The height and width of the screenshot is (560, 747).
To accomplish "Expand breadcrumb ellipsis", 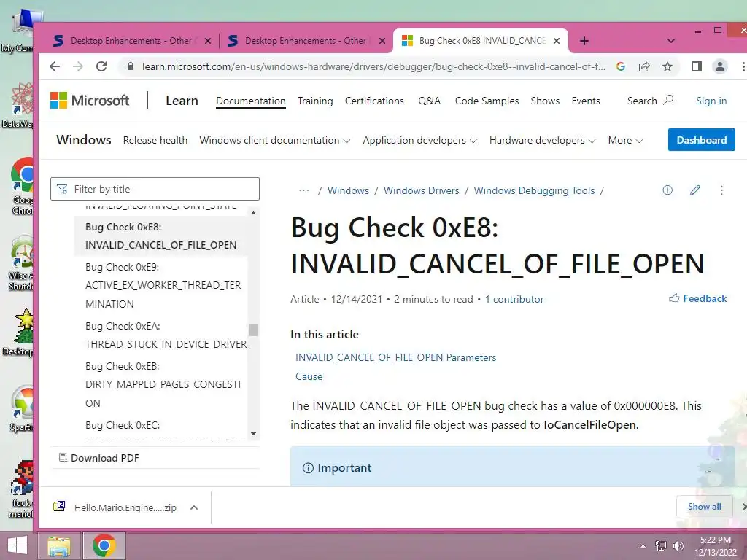I will click(304, 190).
